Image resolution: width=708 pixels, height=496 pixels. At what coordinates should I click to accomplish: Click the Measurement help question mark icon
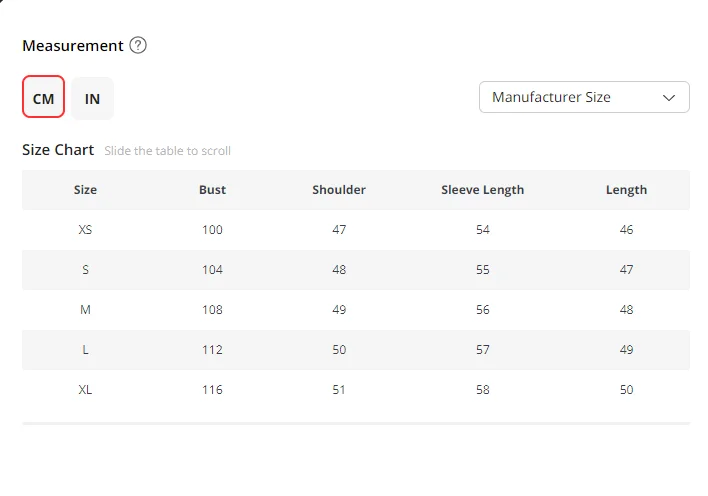(138, 45)
